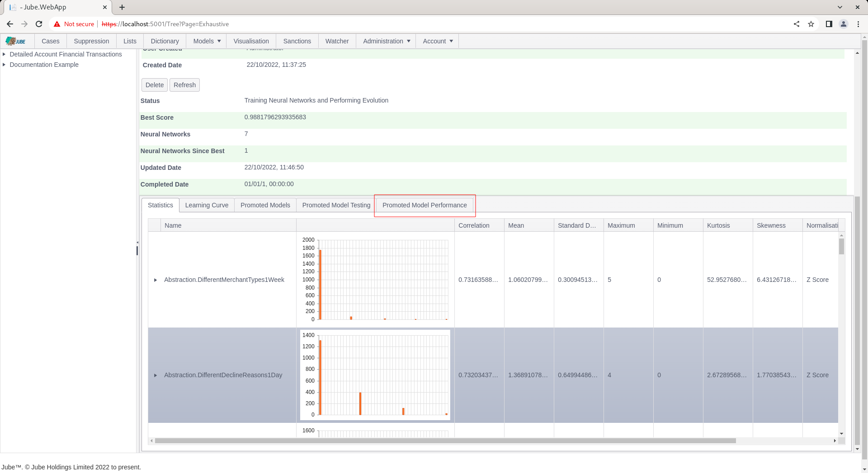This screenshot has height=473, width=868.
Task: Open the Watcher menu item
Action: tap(337, 41)
